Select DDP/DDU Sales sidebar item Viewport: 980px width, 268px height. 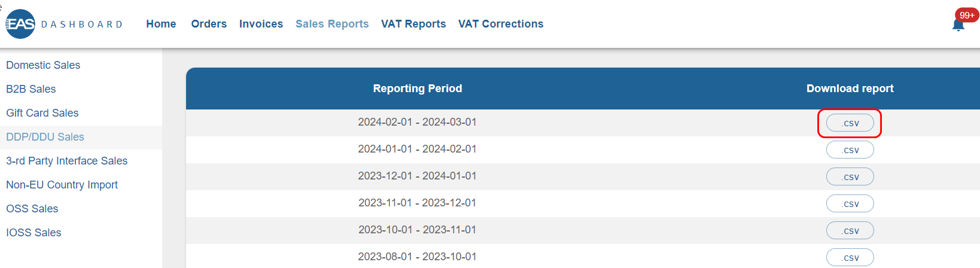45,137
